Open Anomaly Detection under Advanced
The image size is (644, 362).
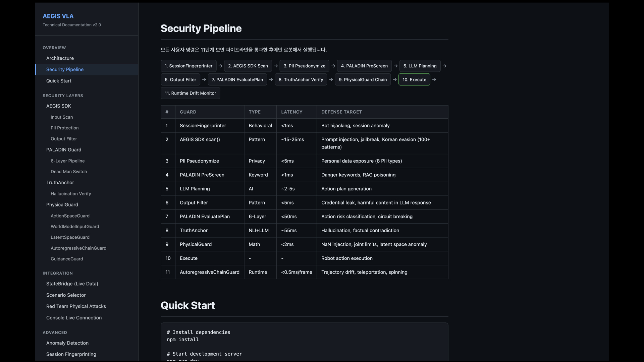67,343
